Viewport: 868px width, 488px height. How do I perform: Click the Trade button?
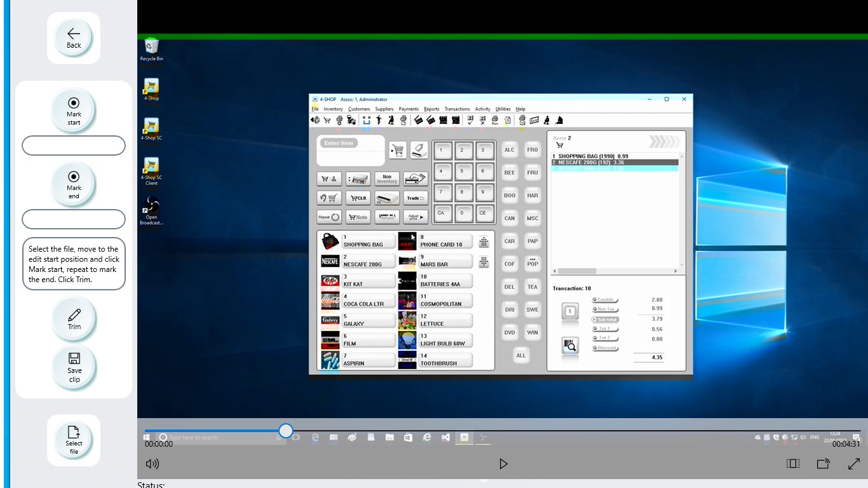click(x=416, y=198)
